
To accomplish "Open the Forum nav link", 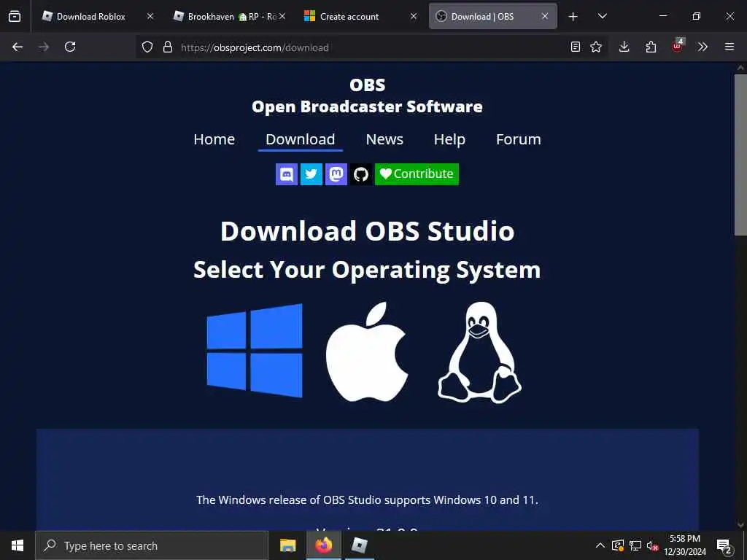I will coord(519,139).
